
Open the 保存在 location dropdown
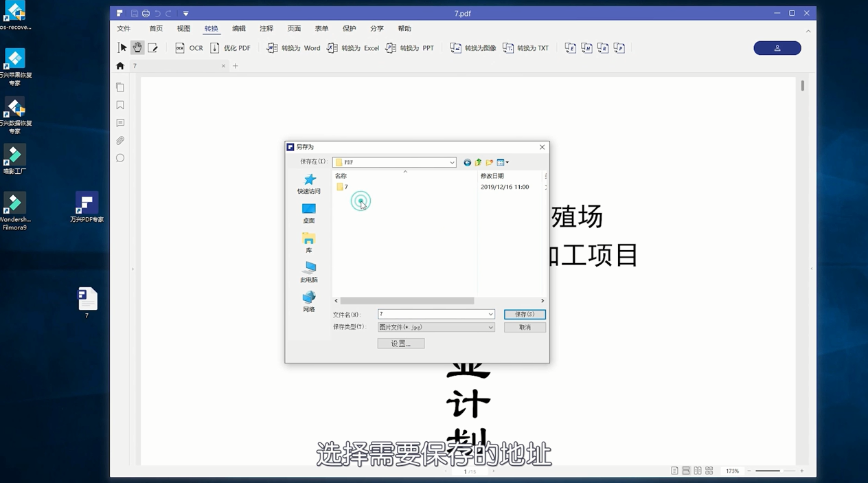point(451,162)
